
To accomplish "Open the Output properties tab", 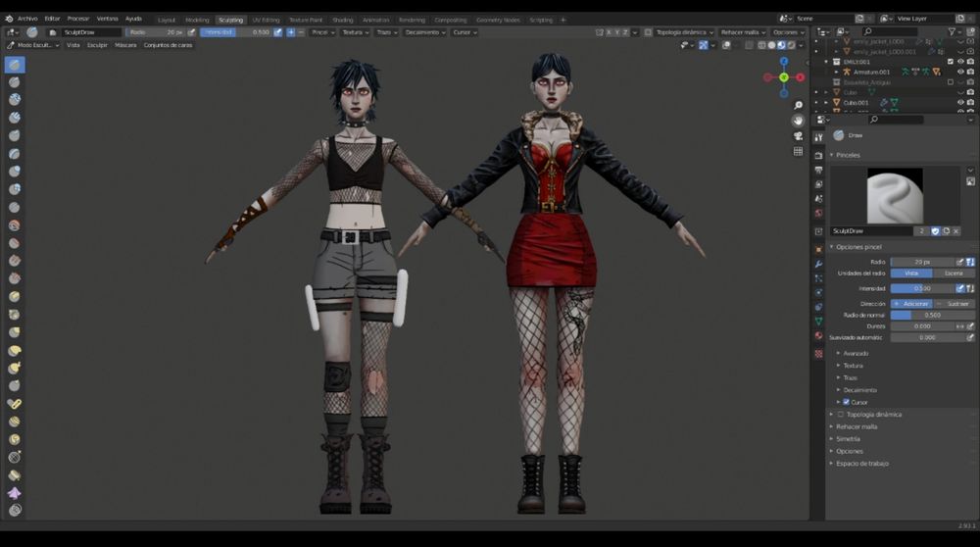I will 818,170.
